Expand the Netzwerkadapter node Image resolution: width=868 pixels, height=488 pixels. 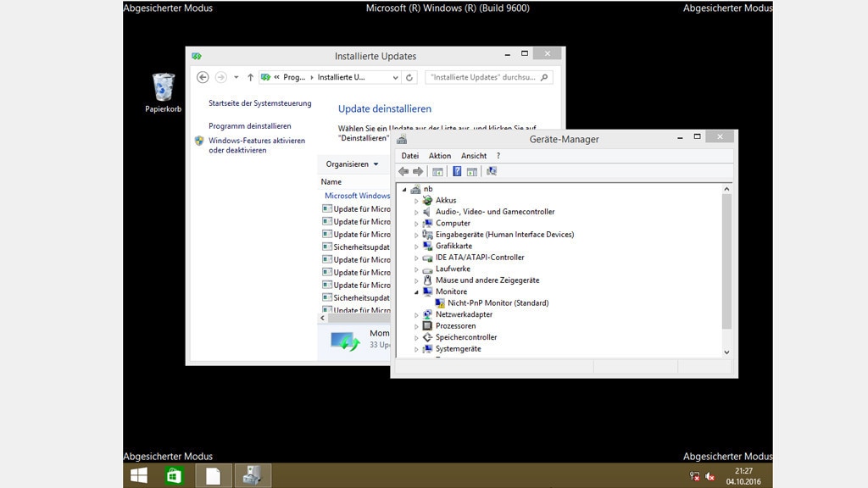[416, 315]
